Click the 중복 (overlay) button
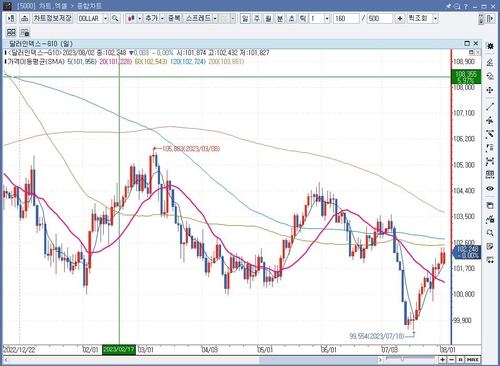The width and height of the screenshot is (500, 366). [174, 19]
